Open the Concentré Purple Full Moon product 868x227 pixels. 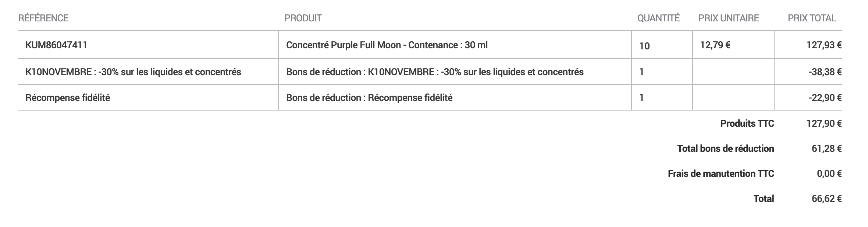(387, 45)
